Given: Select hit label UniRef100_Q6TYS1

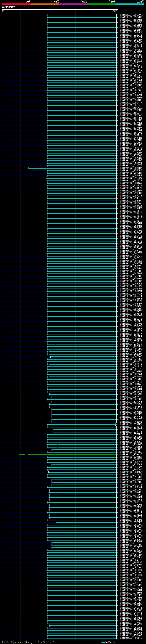Looking at the screenshot, I should pos(131,394).
